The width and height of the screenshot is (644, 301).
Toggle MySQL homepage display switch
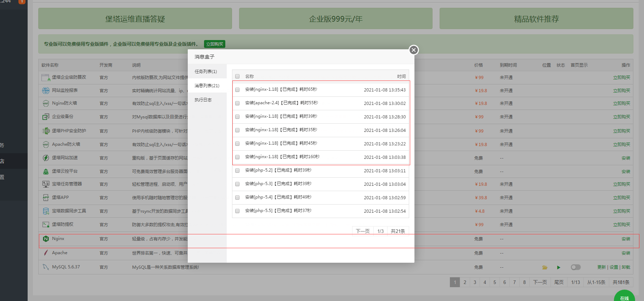tap(576, 267)
